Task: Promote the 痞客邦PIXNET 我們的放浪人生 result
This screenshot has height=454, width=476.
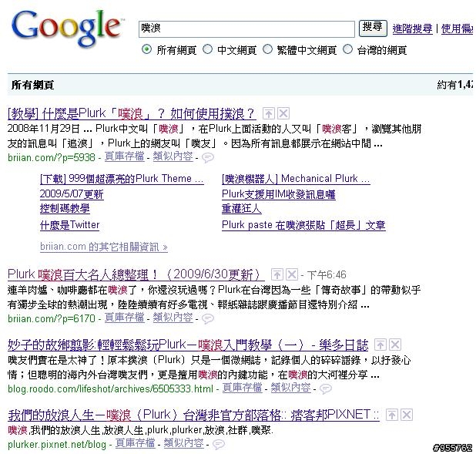Action: [391, 415]
